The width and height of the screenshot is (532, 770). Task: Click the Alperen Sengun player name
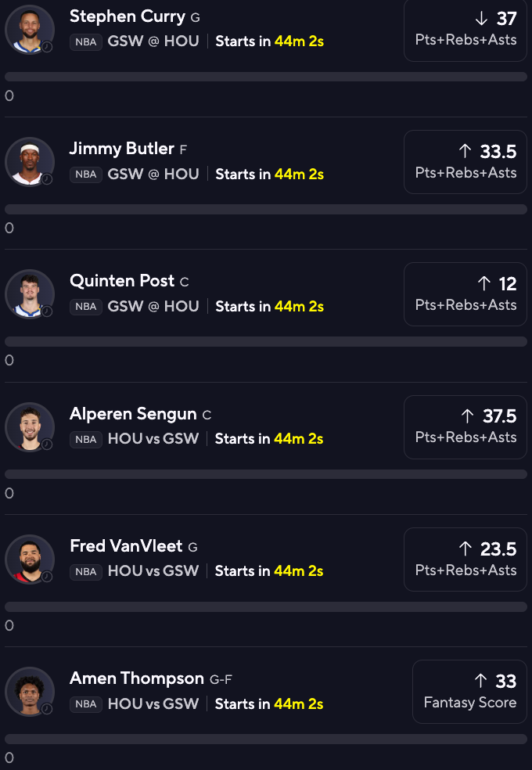click(x=133, y=414)
